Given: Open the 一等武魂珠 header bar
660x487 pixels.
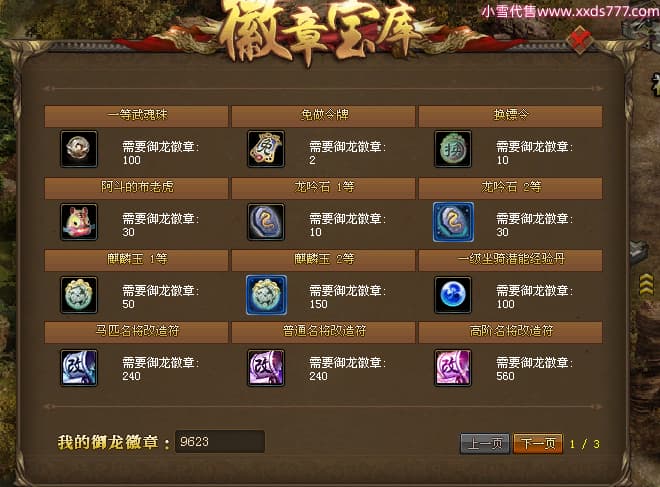Looking at the screenshot, I should tap(136, 116).
